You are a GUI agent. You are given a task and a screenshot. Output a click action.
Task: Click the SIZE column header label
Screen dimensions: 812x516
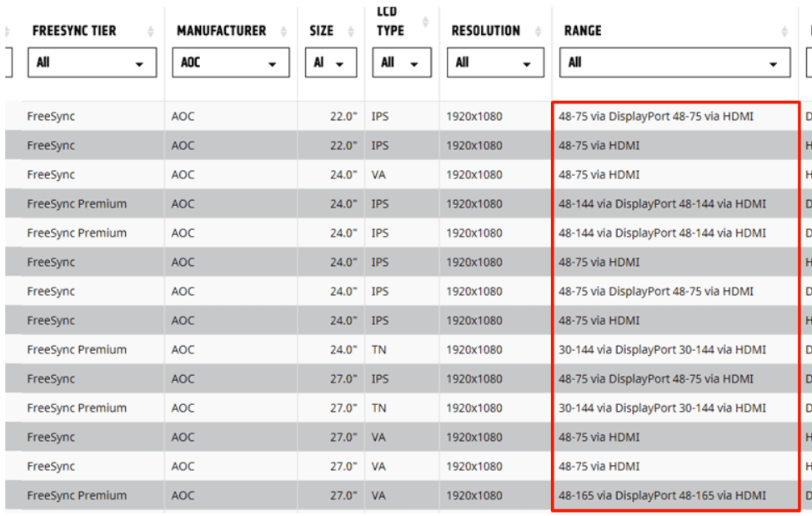[x=322, y=31]
